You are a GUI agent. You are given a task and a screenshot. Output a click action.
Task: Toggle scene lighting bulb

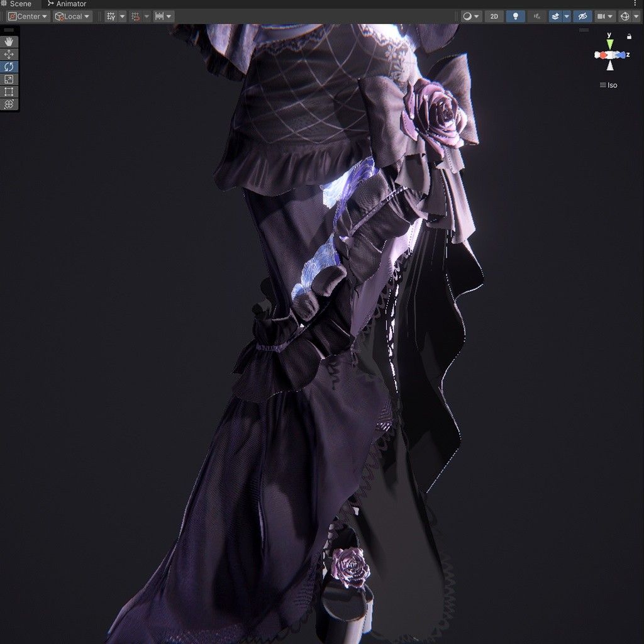pyautogui.click(x=516, y=16)
